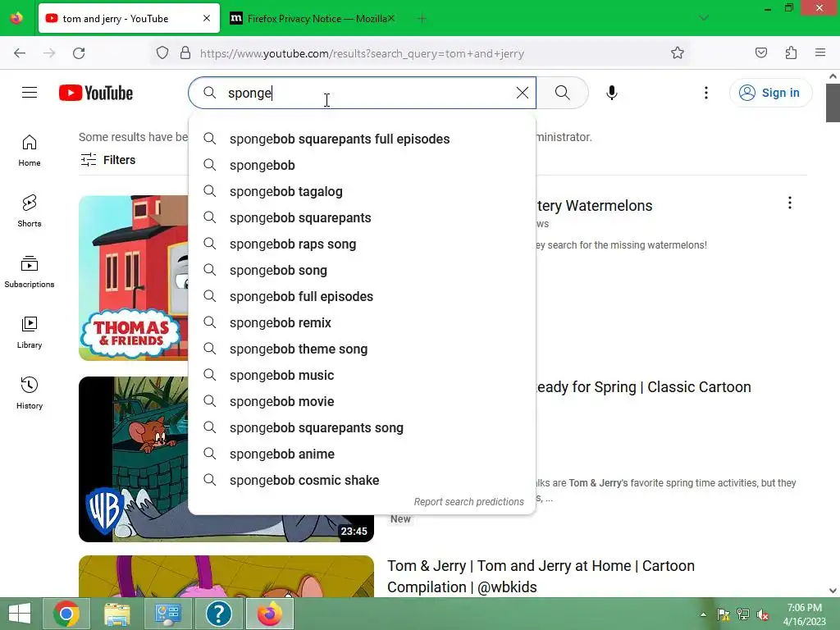Open Library in the sidebar
This screenshot has width=840, height=630.
30,333
